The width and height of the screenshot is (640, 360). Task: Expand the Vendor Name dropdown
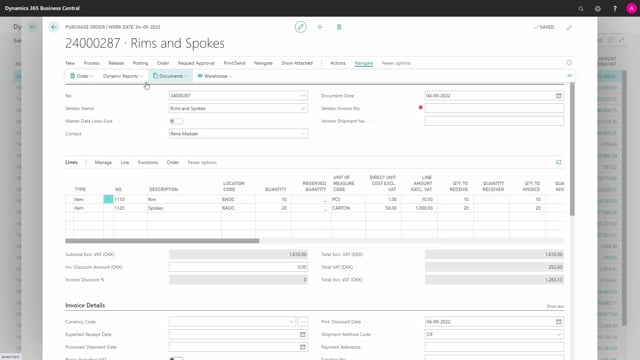303,109
